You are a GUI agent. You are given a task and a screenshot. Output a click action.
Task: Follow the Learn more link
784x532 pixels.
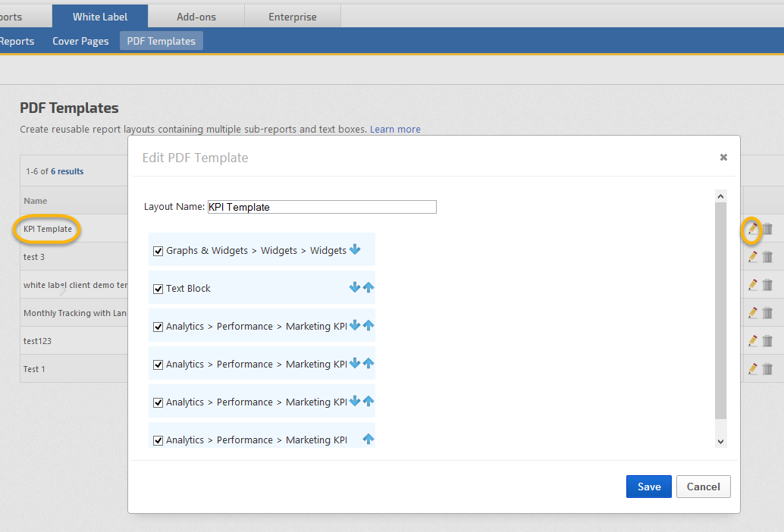(x=395, y=130)
